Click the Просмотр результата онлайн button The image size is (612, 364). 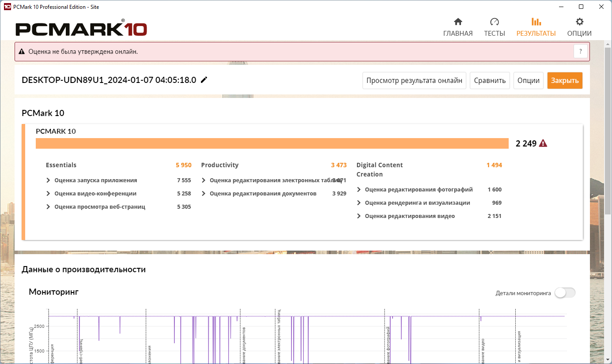(414, 81)
